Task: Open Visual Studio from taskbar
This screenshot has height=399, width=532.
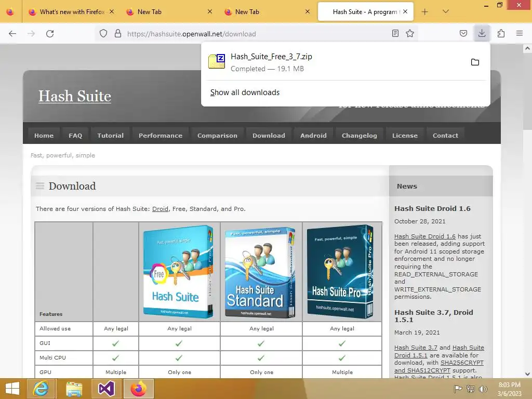Action: [106, 389]
